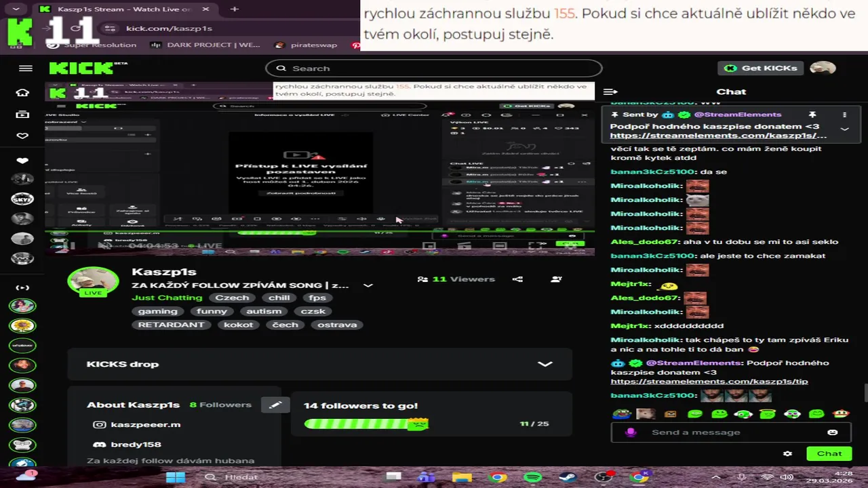This screenshot has height=488, width=868.
Task: Click the Kaszp1s streamer avatar with LIVE badge
Action: click(93, 281)
